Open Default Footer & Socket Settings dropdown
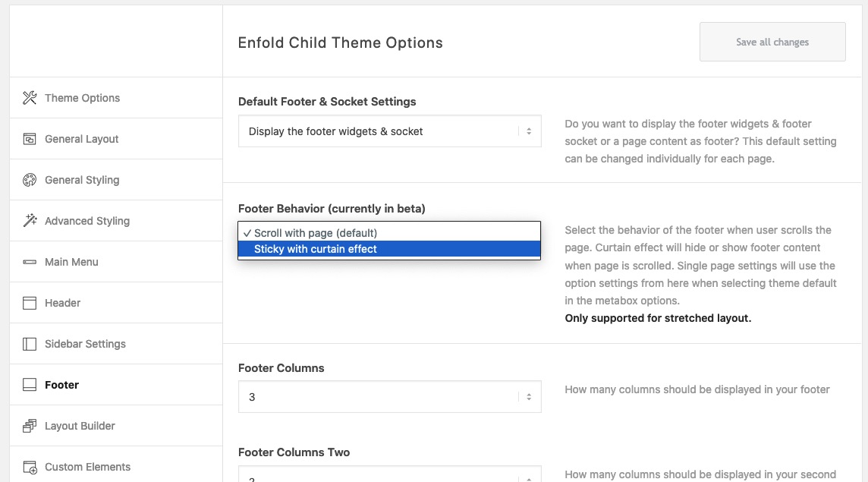Viewport: 868px width, 482px height. [390, 131]
